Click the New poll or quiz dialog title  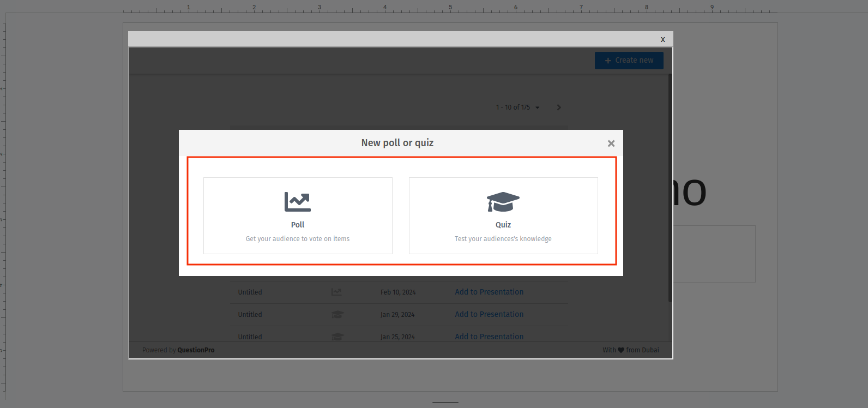click(397, 143)
